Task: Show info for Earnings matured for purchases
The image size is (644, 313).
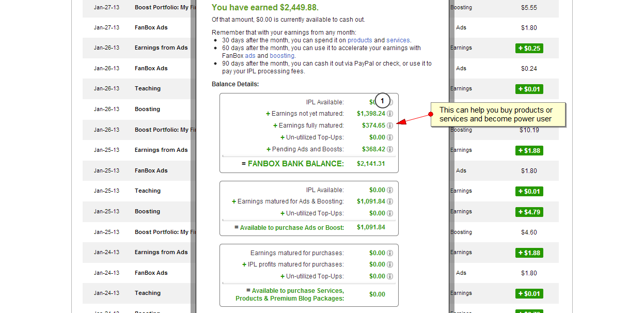Action: [x=390, y=253]
